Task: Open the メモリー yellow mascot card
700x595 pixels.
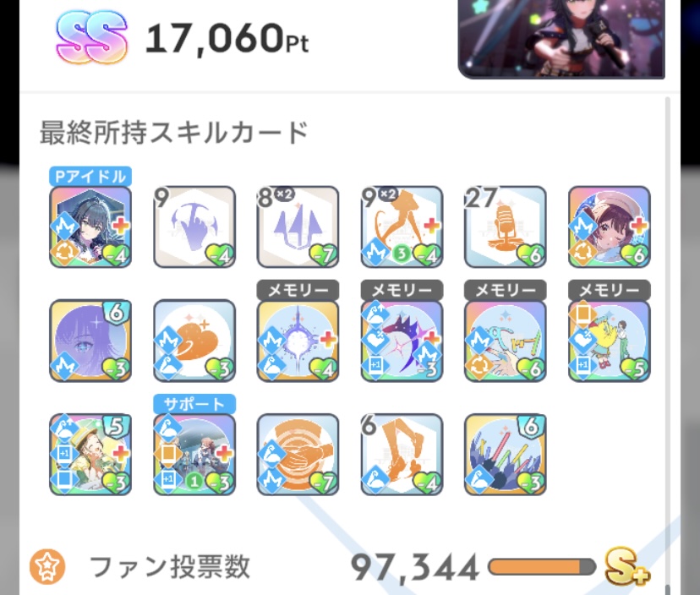Action: [610, 341]
